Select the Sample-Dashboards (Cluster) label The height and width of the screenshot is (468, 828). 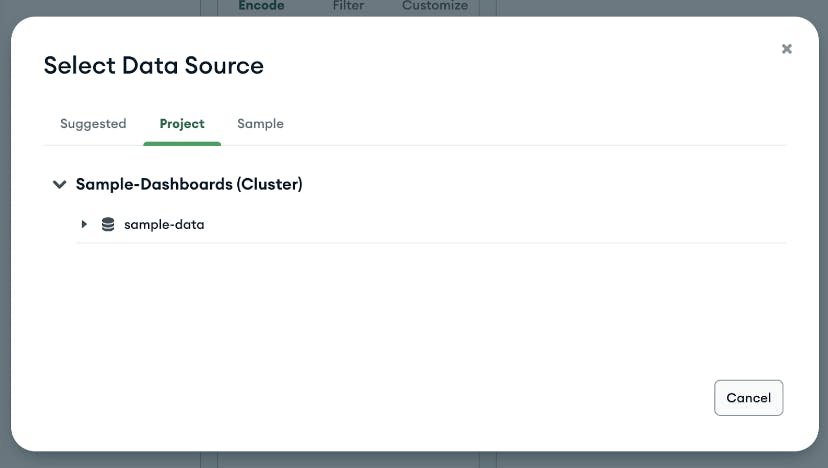point(189,184)
